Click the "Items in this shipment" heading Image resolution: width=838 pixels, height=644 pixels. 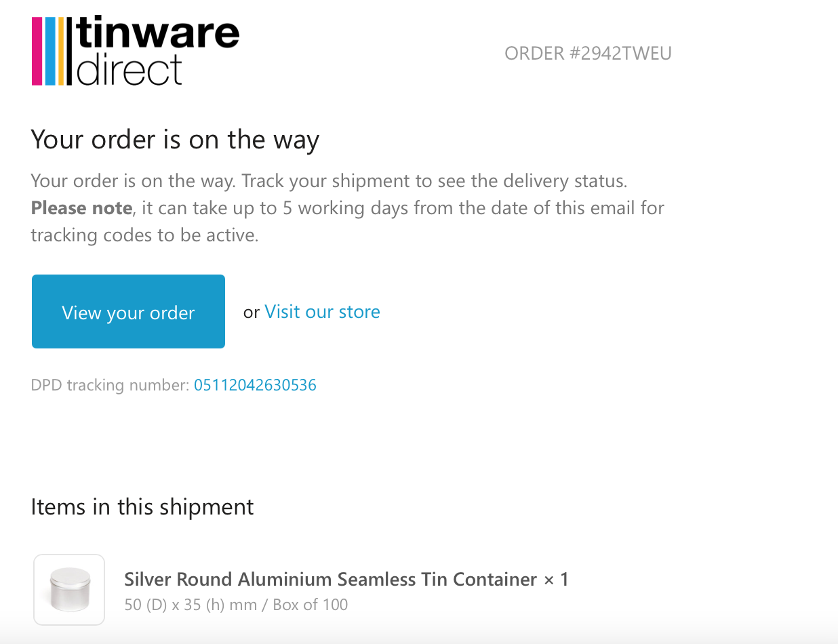coord(142,507)
